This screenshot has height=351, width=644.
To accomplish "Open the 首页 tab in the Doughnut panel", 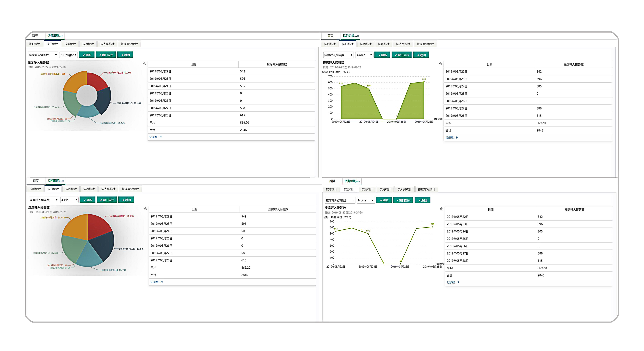I will pos(35,36).
